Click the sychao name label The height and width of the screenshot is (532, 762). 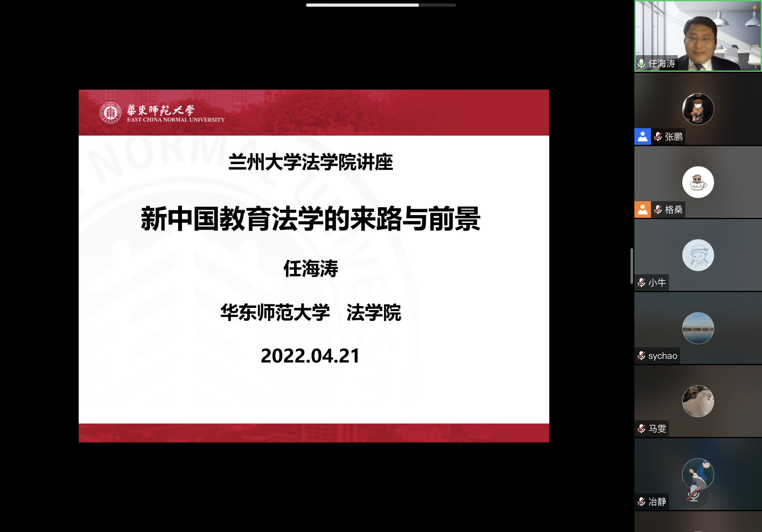(662, 356)
